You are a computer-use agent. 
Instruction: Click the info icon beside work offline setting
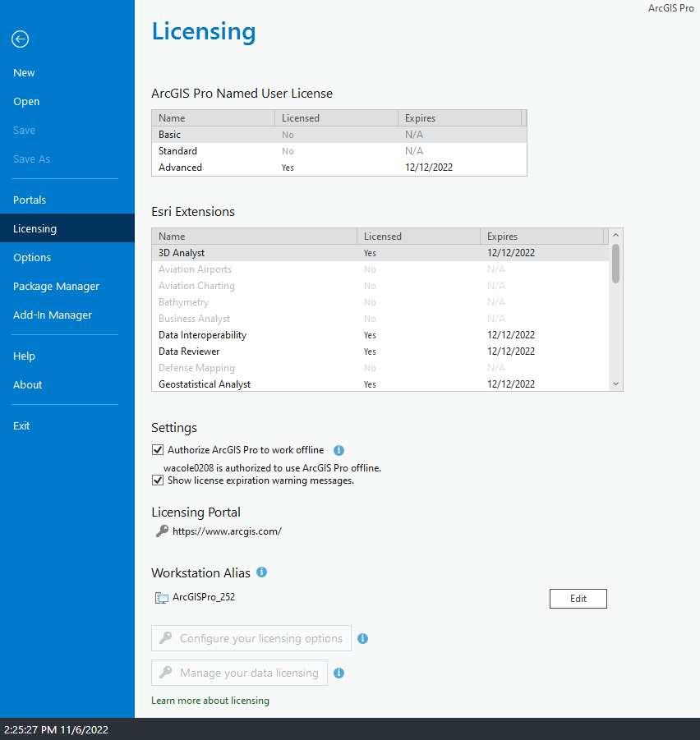pyautogui.click(x=338, y=450)
